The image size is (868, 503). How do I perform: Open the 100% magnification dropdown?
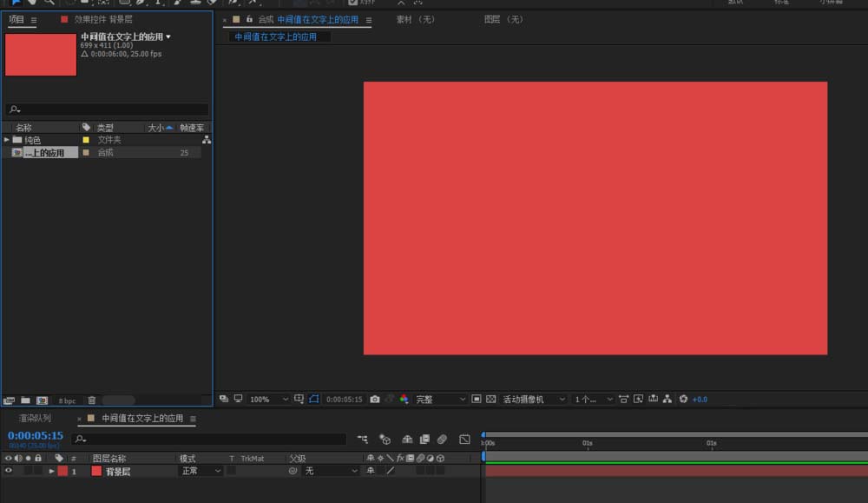pyautogui.click(x=269, y=400)
